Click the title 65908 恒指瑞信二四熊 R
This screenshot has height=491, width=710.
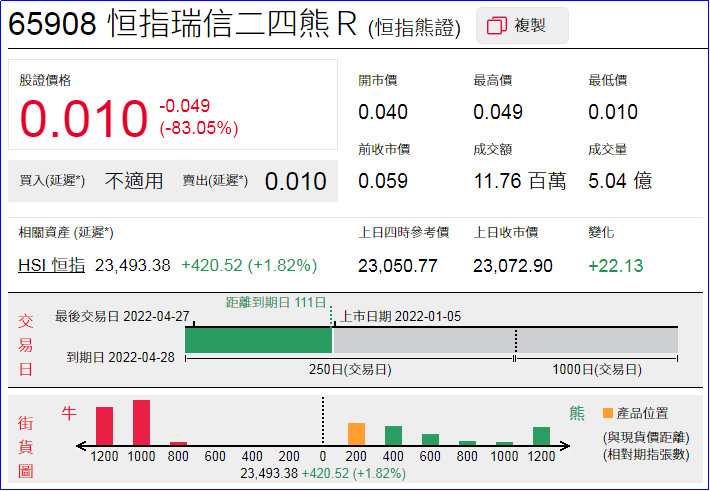[182, 24]
